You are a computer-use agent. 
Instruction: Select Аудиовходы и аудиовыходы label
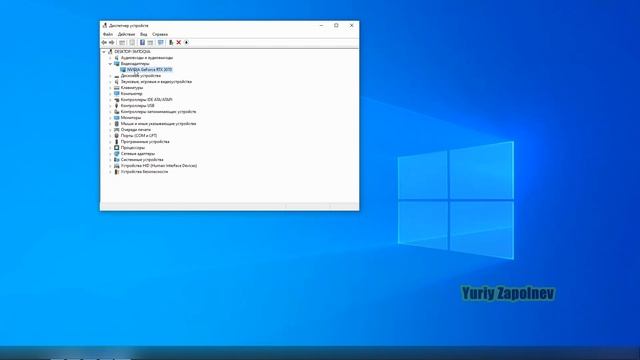[x=147, y=58]
